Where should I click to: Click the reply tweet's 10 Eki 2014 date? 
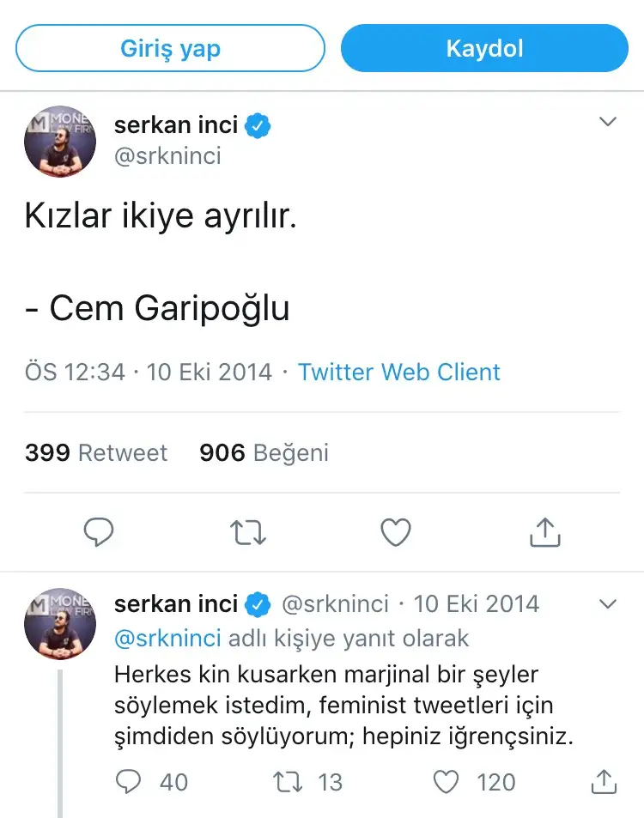(x=477, y=603)
